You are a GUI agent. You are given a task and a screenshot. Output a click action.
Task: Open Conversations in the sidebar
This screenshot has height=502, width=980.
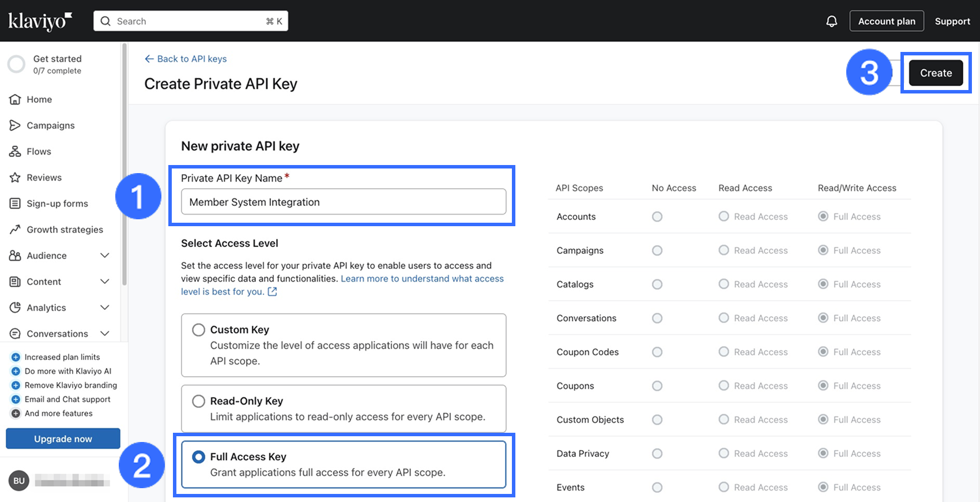[x=57, y=334]
